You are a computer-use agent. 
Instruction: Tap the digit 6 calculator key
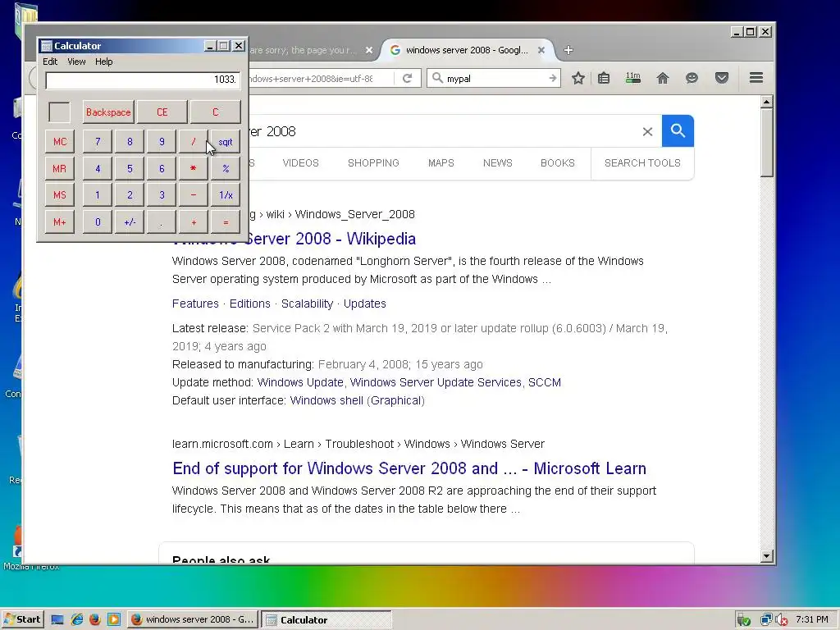click(x=162, y=168)
